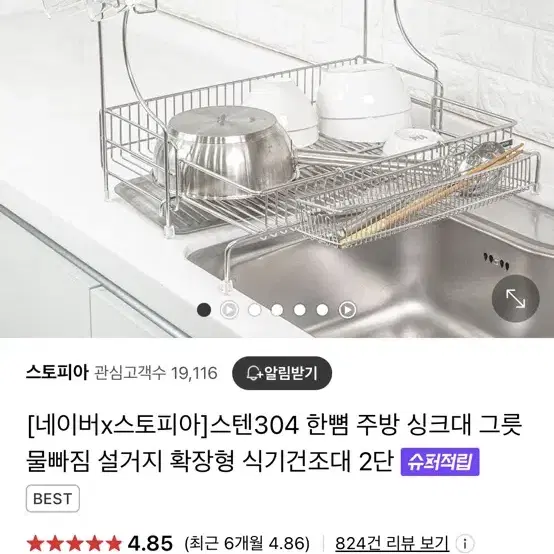Play the last carousel video slide
The width and height of the screenshot is (554, 554).
[x=347, y=310]
